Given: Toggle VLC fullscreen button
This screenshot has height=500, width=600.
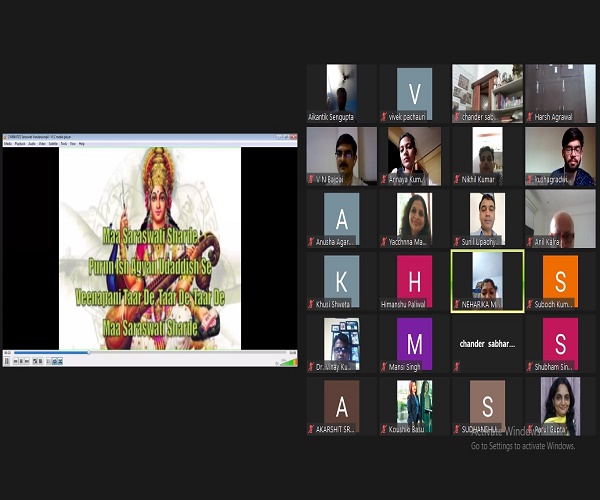Looking at the screenshot, I should pos(35,361).
